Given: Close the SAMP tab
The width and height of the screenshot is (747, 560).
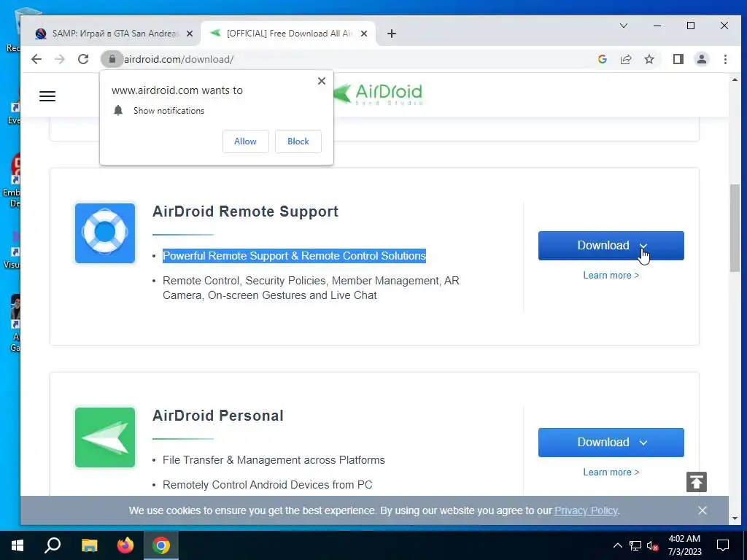Looking at the screenshot, I should 190,34.
